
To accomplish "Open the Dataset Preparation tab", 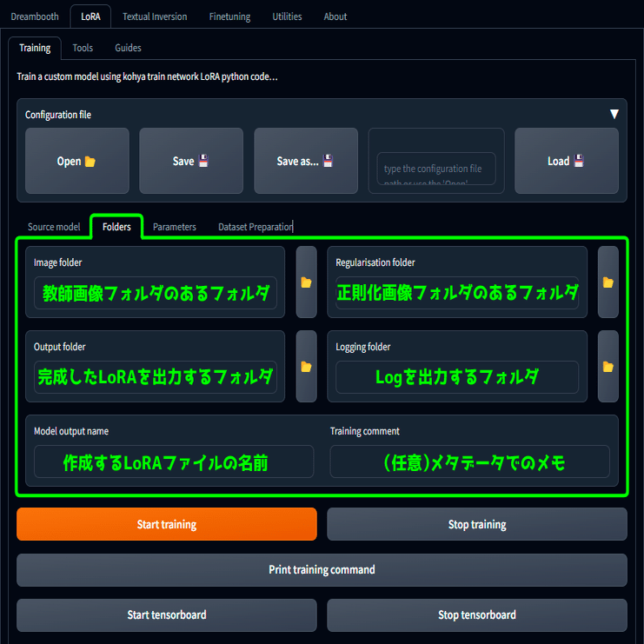I will (256, 227).
